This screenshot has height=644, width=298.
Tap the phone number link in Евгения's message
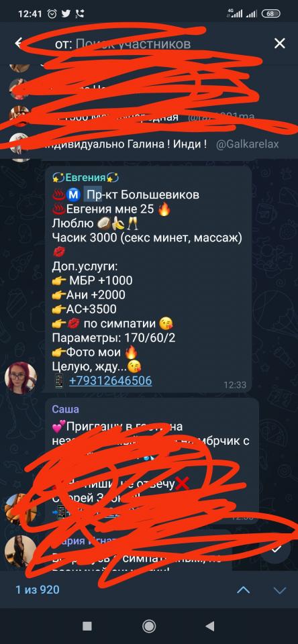click(110, 381)
